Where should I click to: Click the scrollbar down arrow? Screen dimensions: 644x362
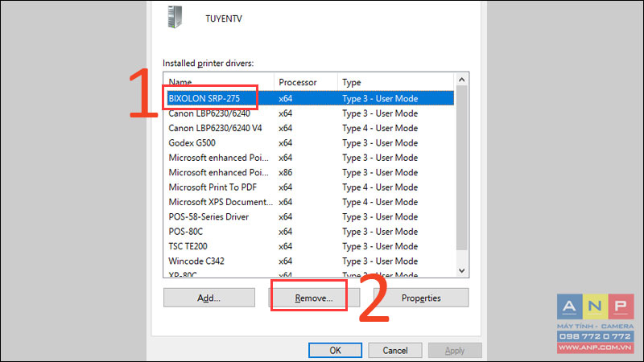461,270
